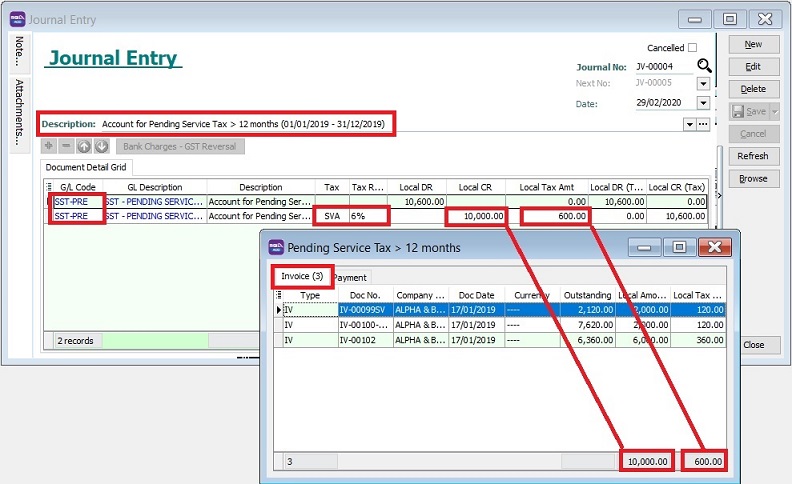Image resolution: width=792 pixels, height=484 pixels.
Task: Move row up with up arrow icon
Action: [84, 146]
